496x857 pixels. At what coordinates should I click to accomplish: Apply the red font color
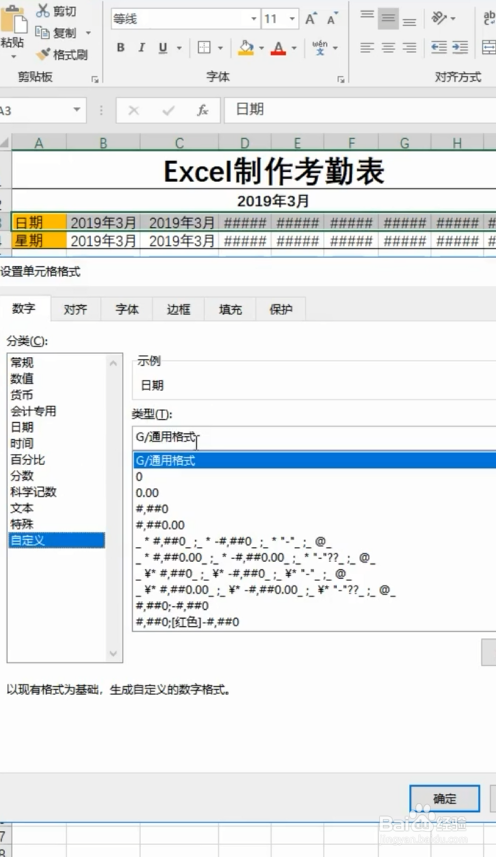[279, 48]
